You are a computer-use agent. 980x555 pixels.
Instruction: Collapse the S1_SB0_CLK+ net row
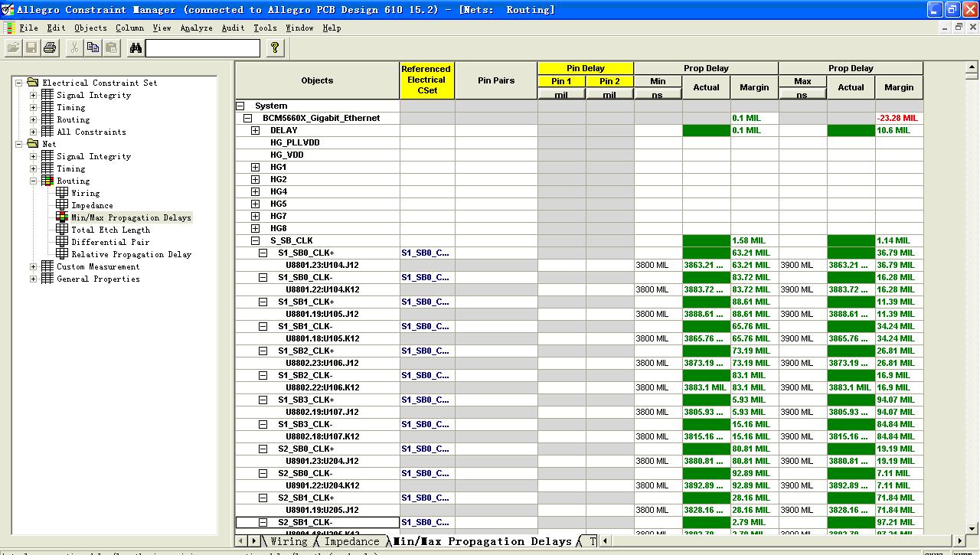263,253
